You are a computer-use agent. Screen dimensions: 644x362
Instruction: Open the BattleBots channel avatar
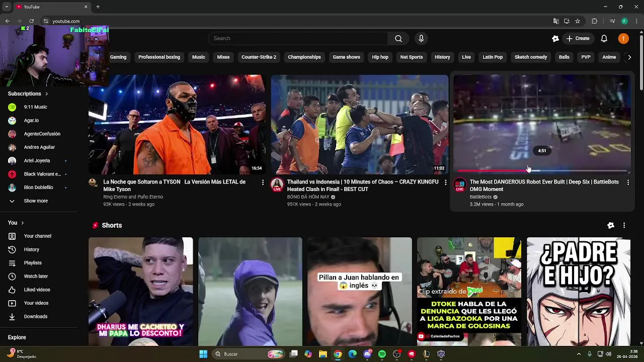(x=459, y=185)
